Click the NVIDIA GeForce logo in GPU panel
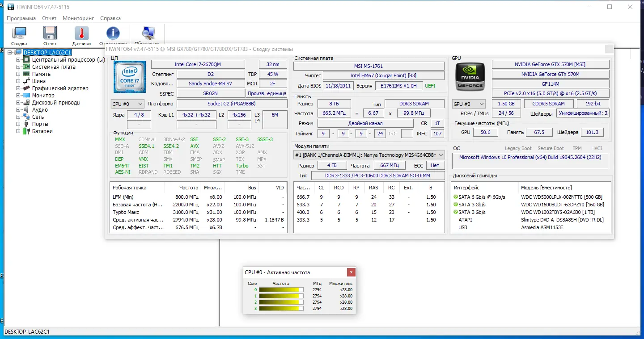Viewport: 644px width, 339px height. pyautogui.click(x=470, y=77)
